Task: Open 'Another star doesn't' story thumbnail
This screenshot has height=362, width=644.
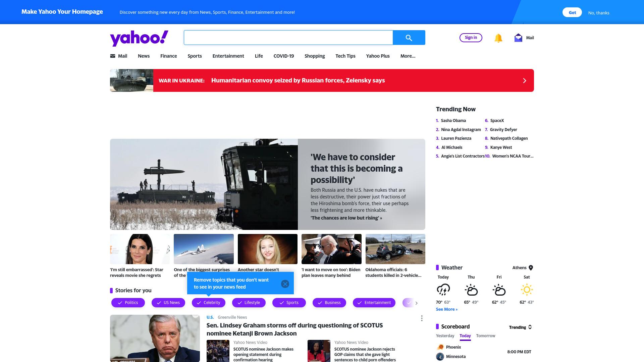Action: (x=267, y=249)
